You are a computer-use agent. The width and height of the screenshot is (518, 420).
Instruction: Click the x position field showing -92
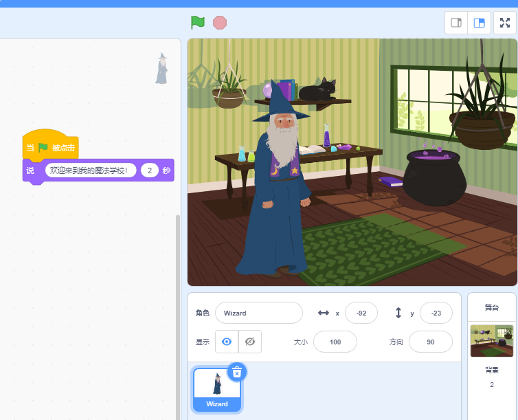361,313
